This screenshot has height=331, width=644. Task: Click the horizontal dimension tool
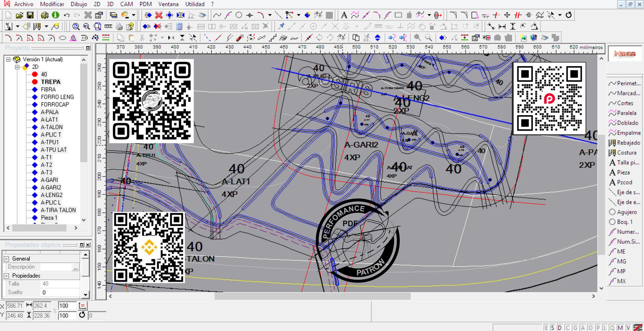502,26
